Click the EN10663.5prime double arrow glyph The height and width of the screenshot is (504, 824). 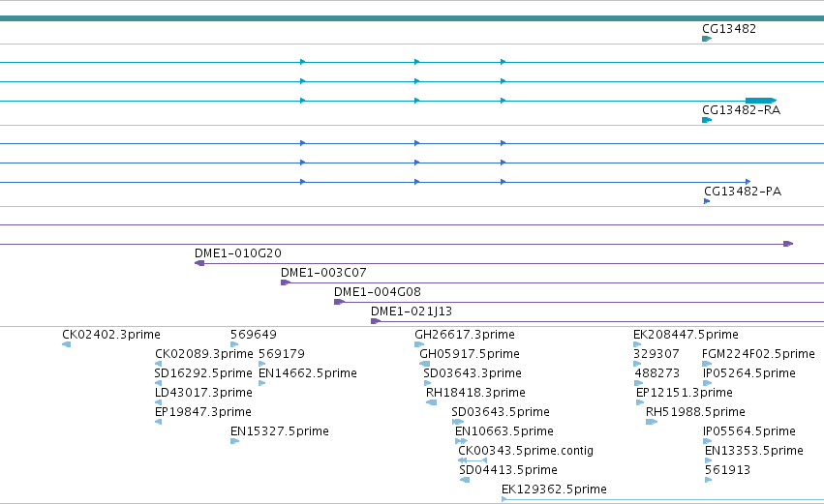461,442
